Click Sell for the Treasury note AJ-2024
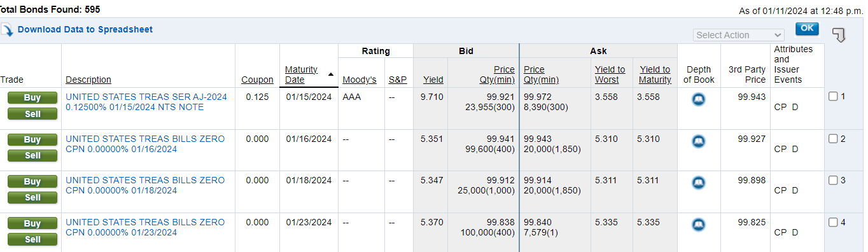 tap(32, 114)
